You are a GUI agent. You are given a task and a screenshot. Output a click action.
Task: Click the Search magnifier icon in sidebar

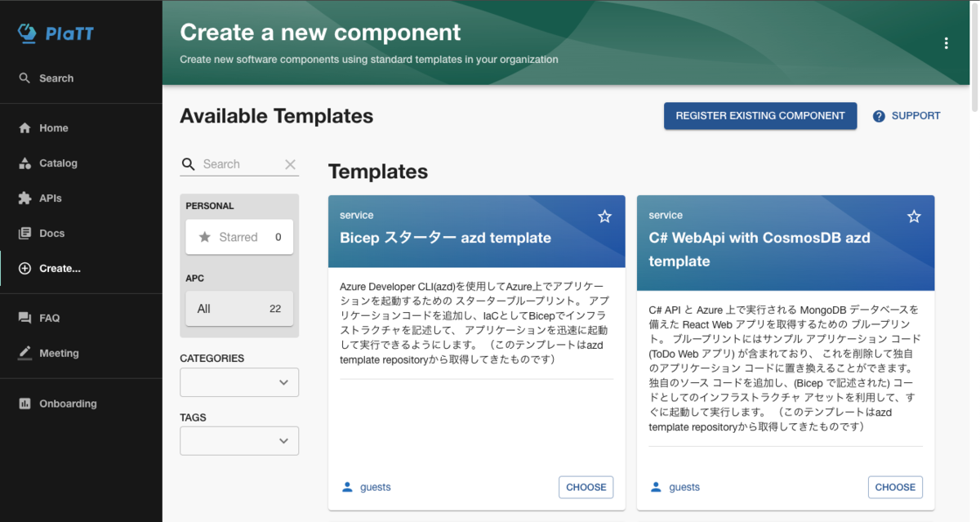(x=24, y=78)
